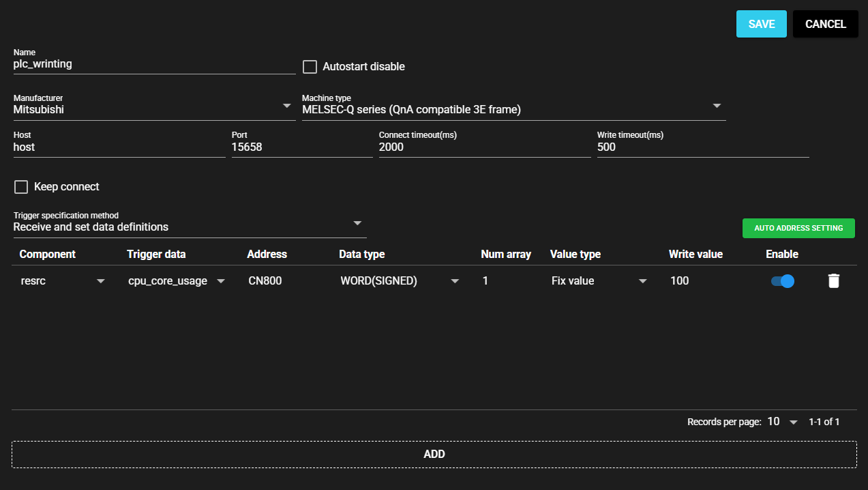Screen dimensions: 868x490
Task: Enable the Keep connect checkbox
Action: coord(21,187)
